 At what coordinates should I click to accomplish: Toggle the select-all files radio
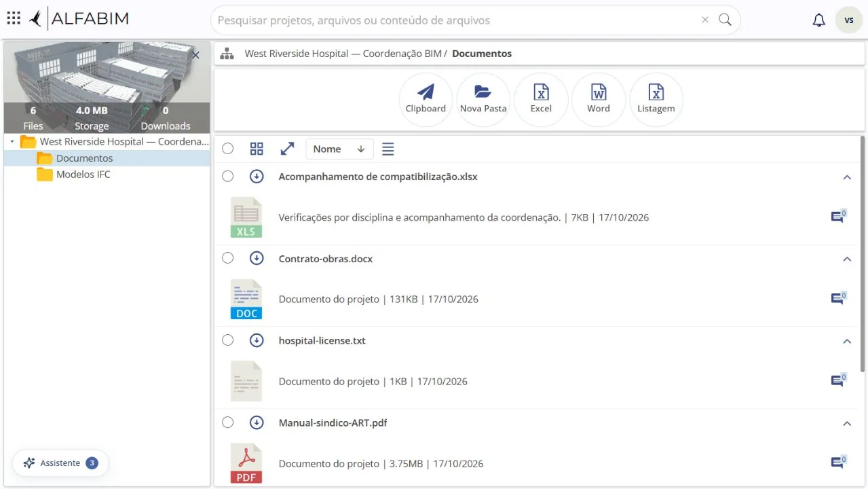click(x=228, y=149)
